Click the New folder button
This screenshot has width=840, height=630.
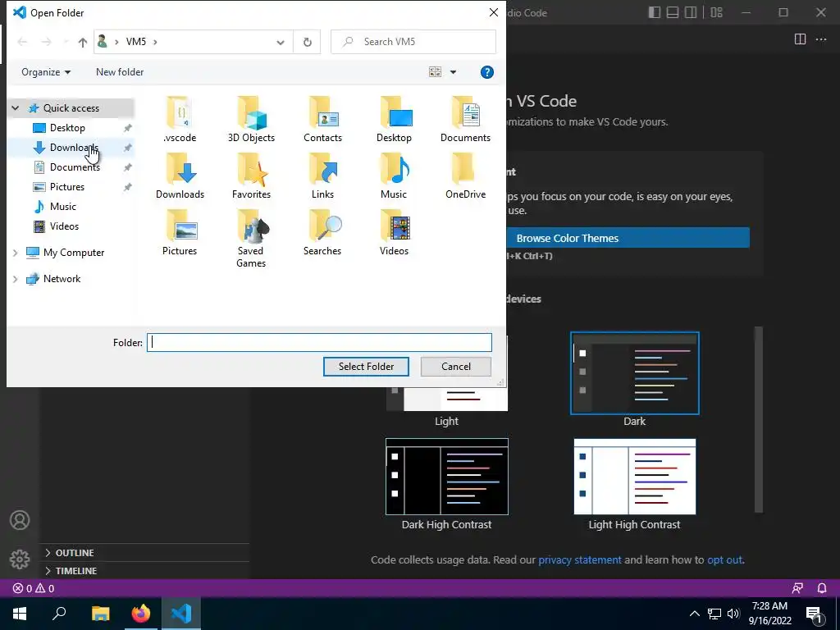coord(120,72)
